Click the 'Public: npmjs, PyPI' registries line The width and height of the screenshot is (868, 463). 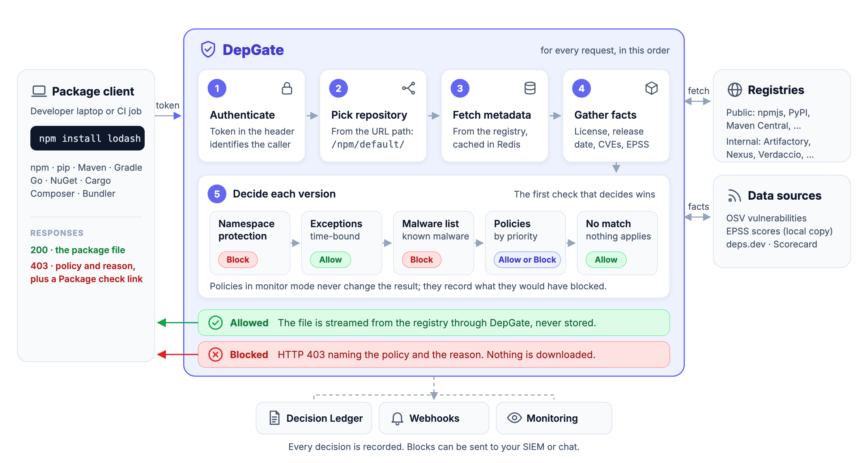[x=768, y=112]
